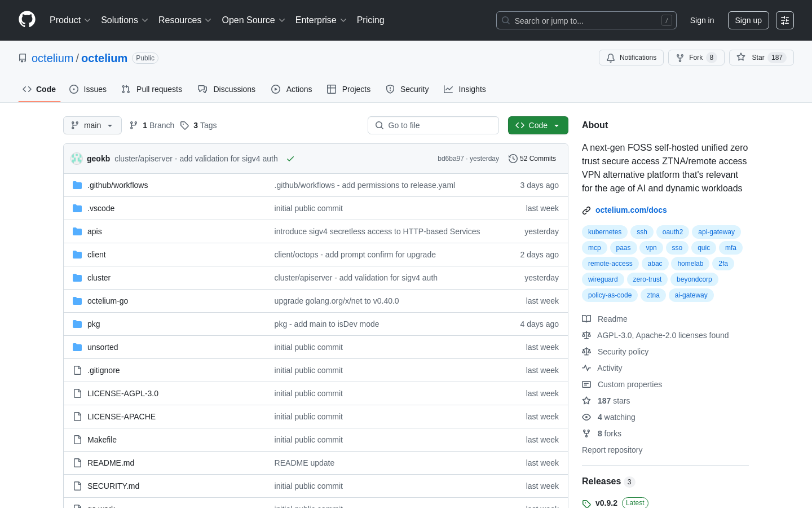Switch to the Discussions tab

click(227, 89)
